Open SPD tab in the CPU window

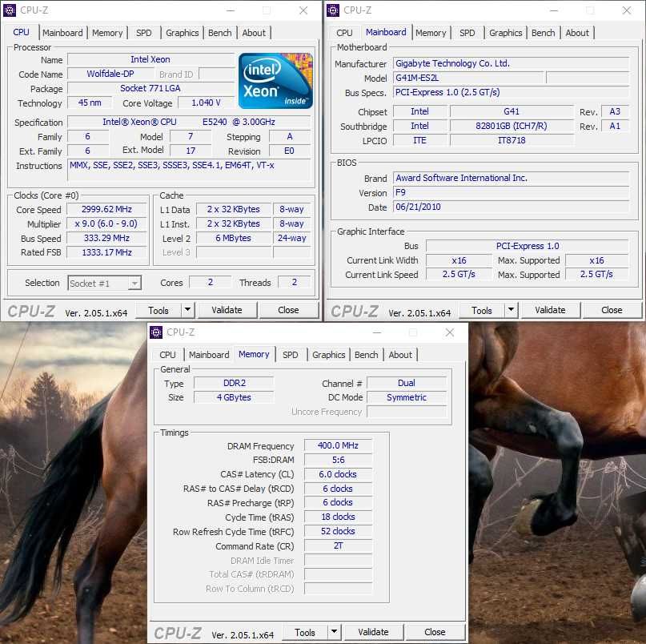tap(144, 33)
